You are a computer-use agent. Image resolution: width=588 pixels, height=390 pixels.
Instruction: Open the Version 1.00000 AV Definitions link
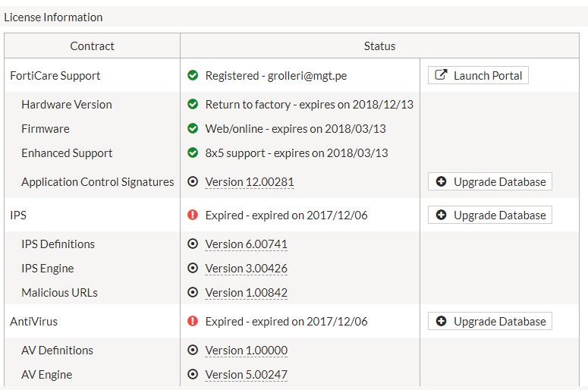[x=246, y=351]
